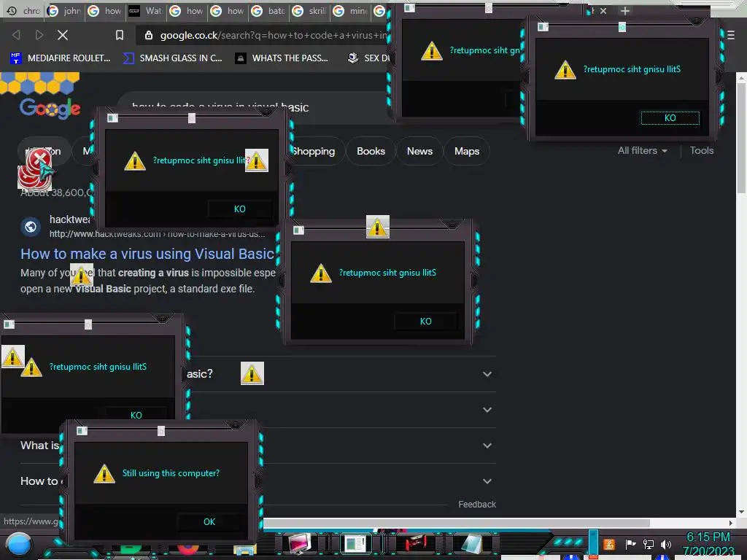This screenshot has width=747, height=560.
Task: Click the page's vertical scrollbar thumb
Action: tap(741, 138)
